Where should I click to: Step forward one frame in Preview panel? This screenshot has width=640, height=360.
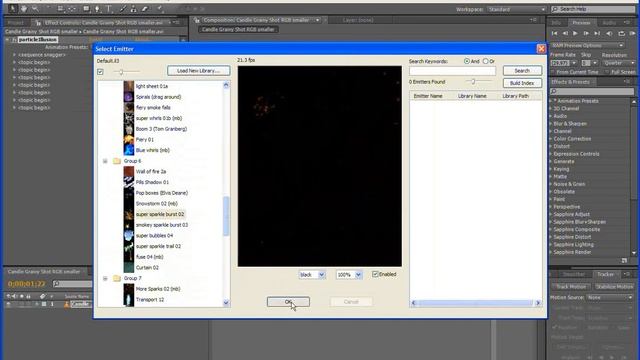pos(586,33)
